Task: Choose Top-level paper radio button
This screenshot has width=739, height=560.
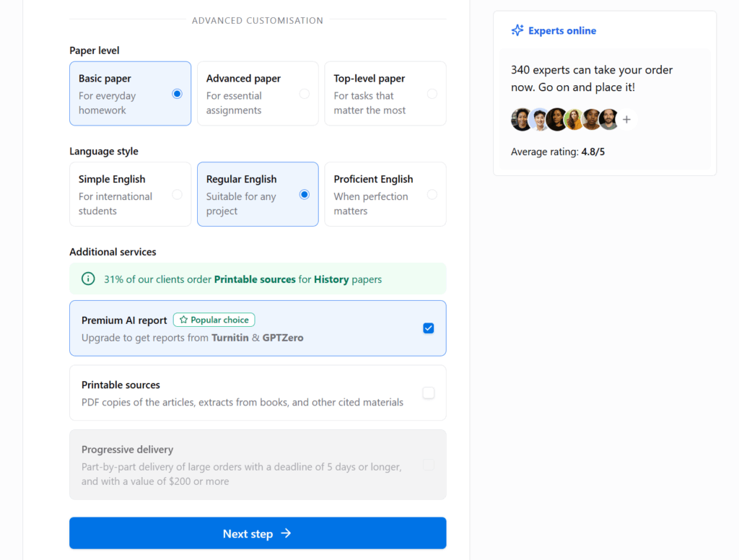Action: (432, 94)
